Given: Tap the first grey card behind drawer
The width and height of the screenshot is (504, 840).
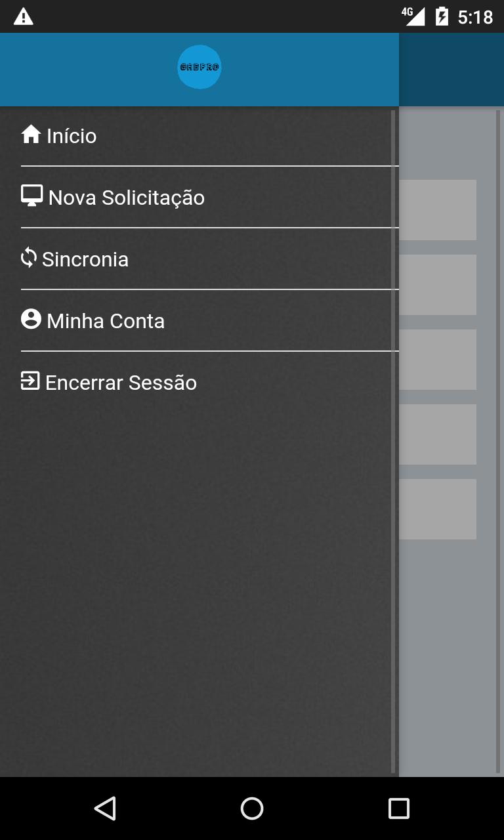Looking at the screenshot, I should coord(438,210).
